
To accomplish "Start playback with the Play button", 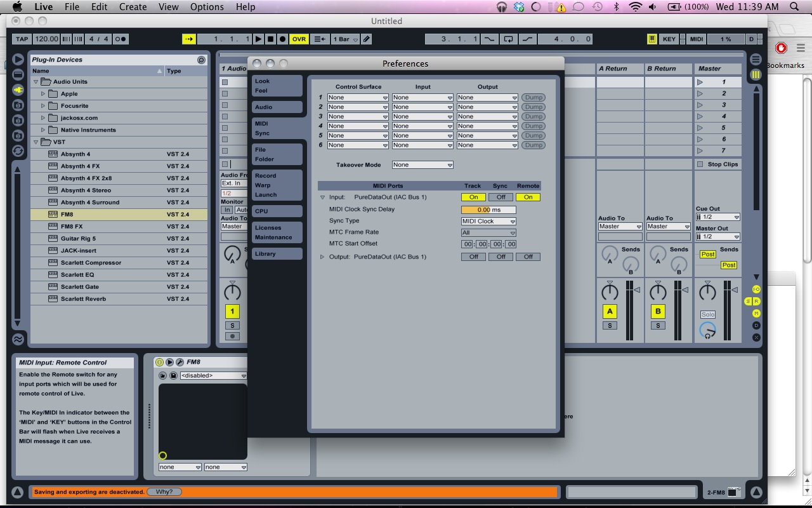I will click(258, 39).
